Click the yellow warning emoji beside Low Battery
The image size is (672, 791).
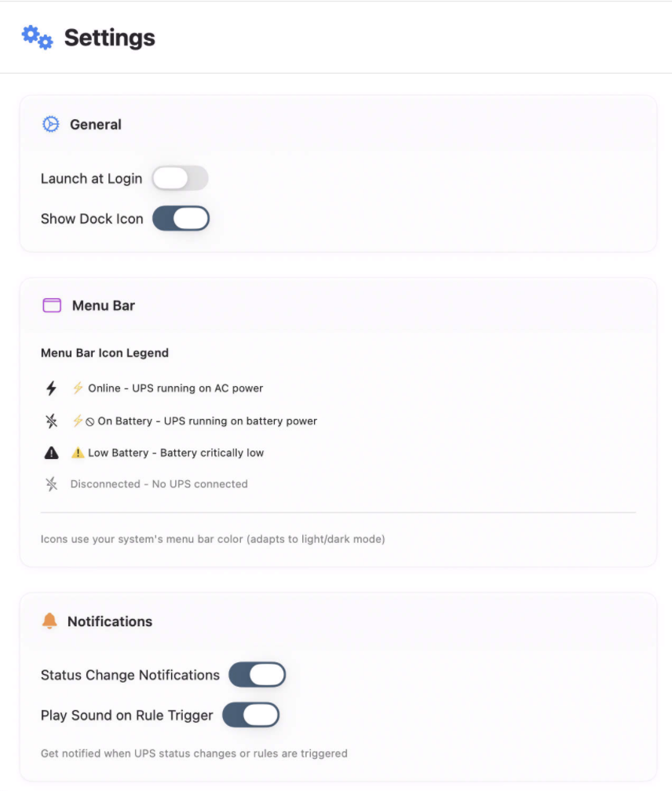78,453
